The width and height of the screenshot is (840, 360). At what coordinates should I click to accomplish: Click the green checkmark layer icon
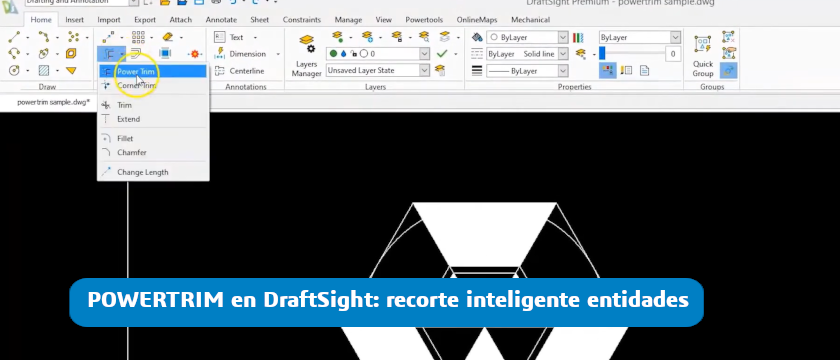point(442,54)
